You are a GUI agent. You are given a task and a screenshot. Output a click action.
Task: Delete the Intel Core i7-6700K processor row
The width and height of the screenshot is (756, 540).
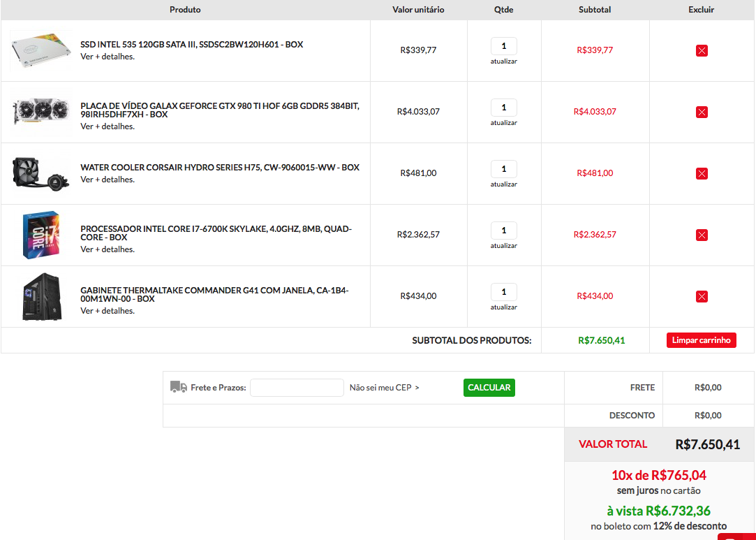point(702,235)
